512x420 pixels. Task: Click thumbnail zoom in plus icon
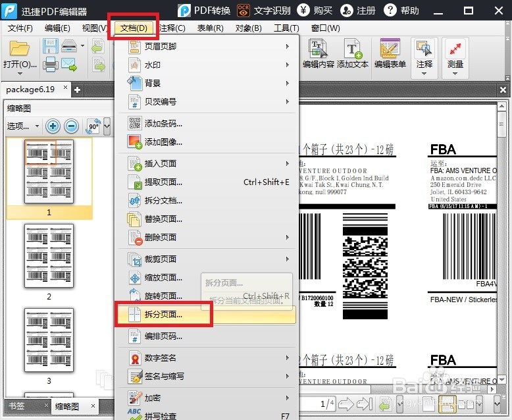pyautogui.click(x=53, y=126)
